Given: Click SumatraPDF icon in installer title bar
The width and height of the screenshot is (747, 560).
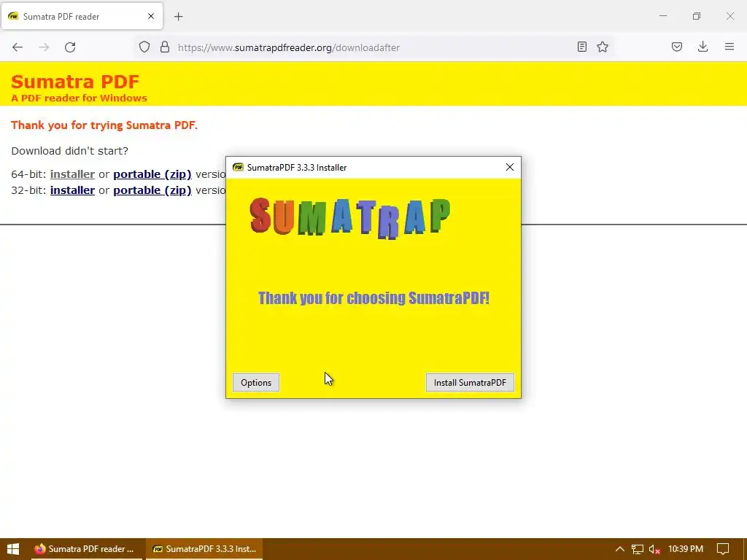Looking at the screenshot, I should click(238, 167).
